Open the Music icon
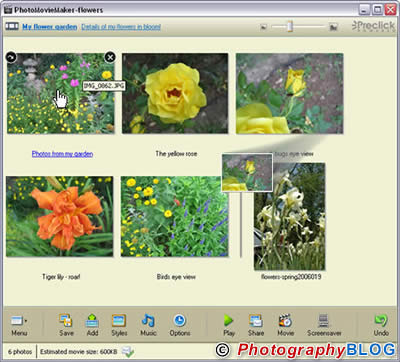Screen dimensions: 400x362 pyautogui.click(x=148, y=321)
